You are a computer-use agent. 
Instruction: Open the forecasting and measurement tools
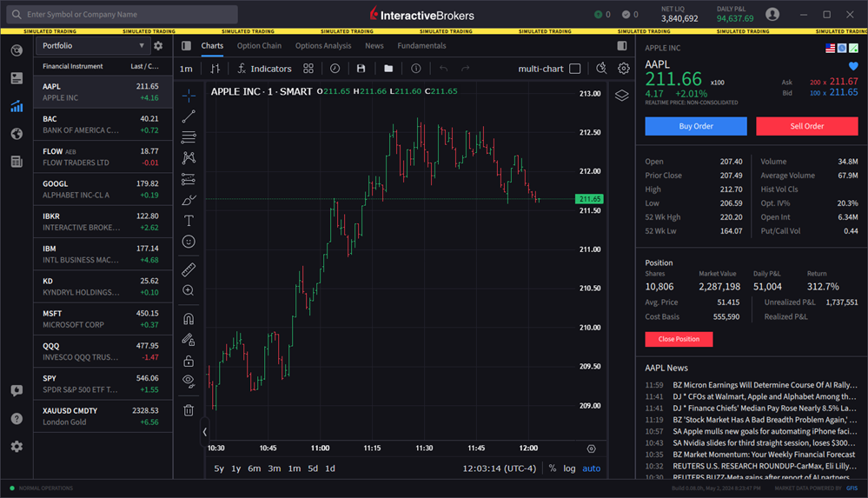(189, 179)
